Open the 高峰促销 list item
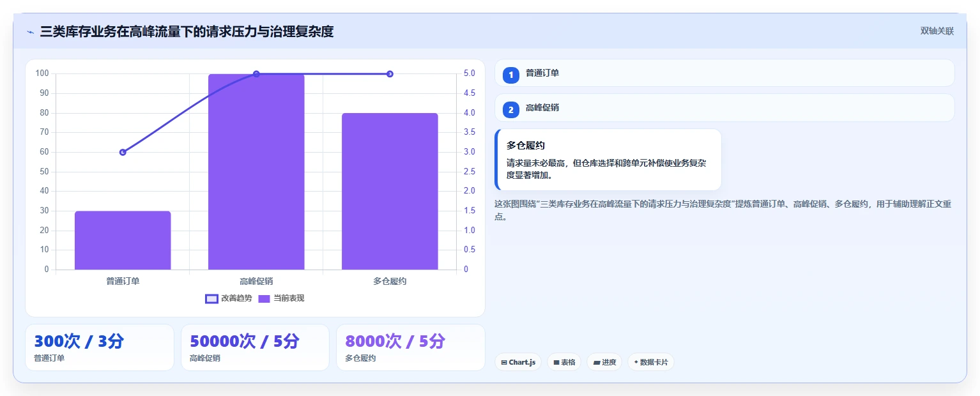This screenshot has width=980, height=396. point(724,107)
